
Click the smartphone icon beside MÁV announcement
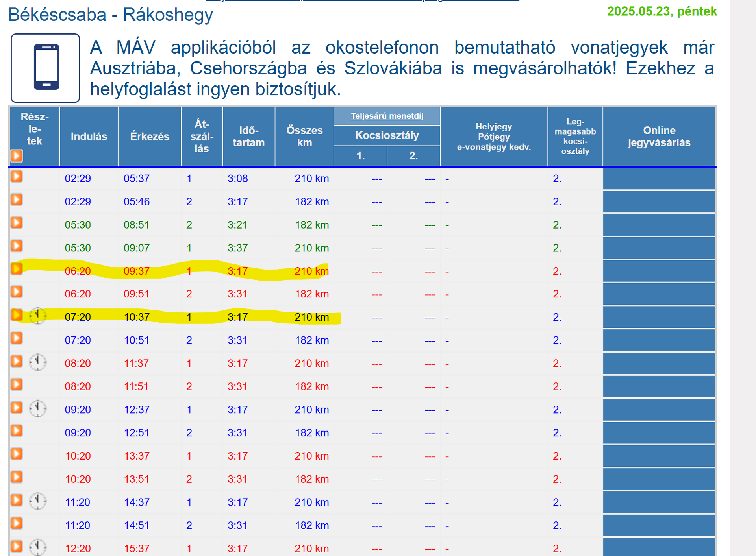[x=46, y=68]
